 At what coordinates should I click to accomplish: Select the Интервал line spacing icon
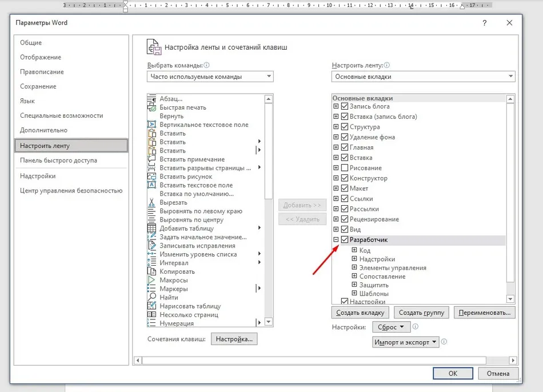coord(151,263)
